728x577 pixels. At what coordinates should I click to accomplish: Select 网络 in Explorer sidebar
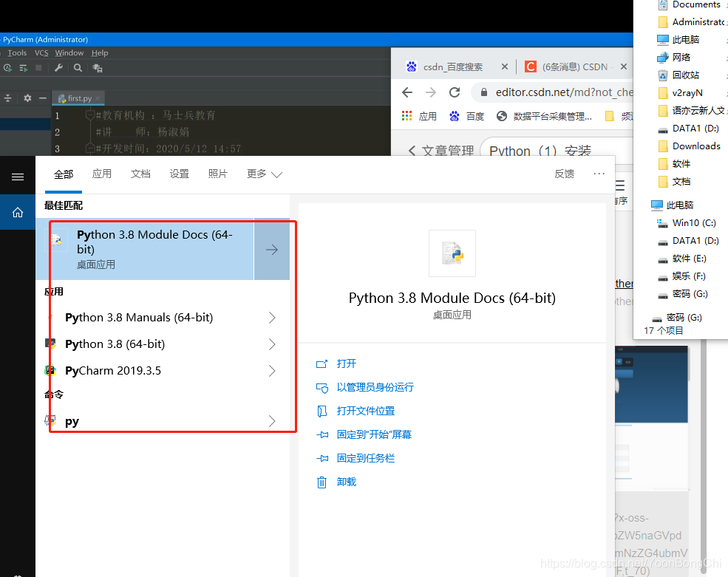tap(674, 57)
